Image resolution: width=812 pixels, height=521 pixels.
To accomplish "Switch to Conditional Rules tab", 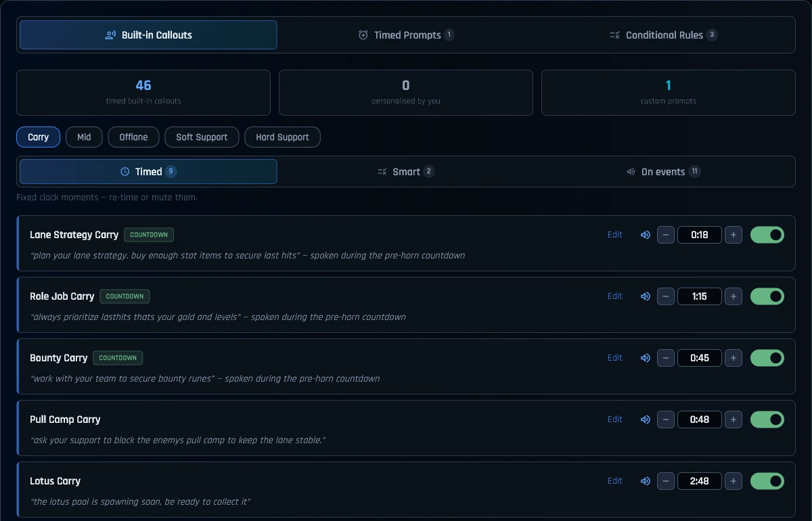I will pyautogui.click(x=663, y=35).
